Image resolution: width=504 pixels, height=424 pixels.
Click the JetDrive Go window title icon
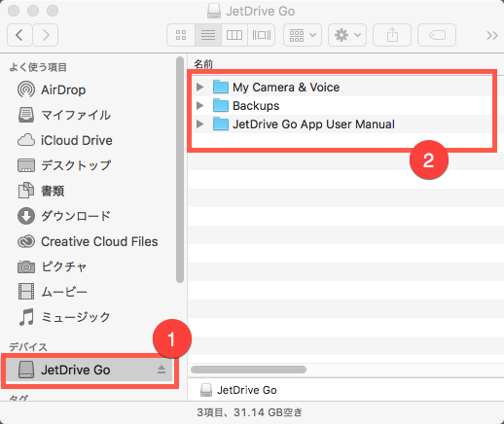[214, 11]
